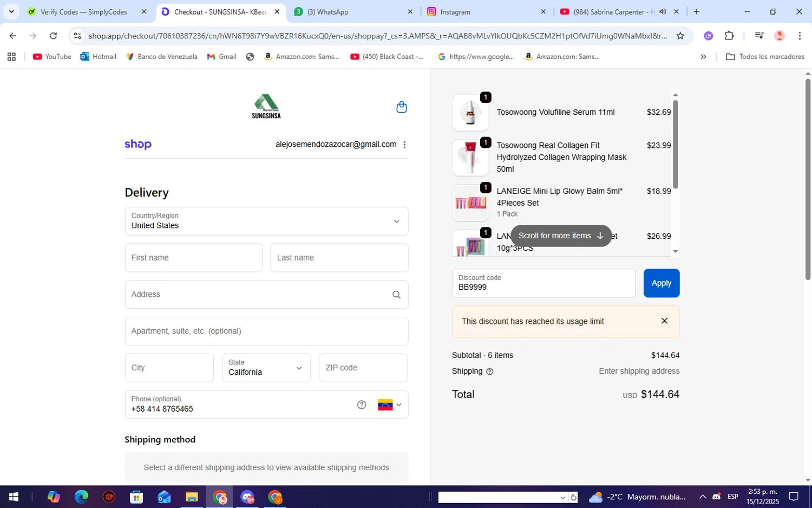
Task: Open the Windows Start menu
Action: click(14, 497)
